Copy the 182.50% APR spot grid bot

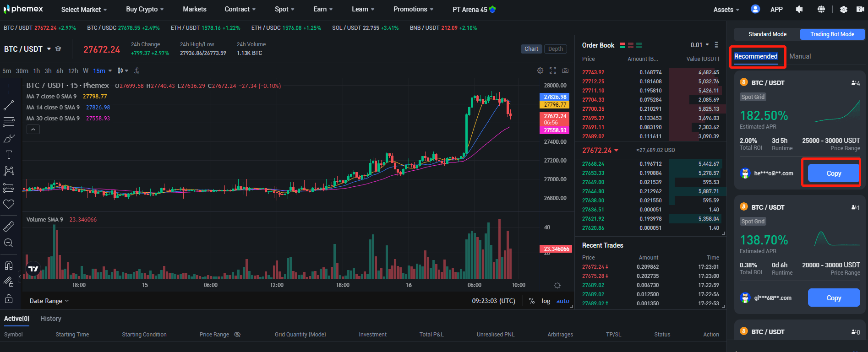click(x=834, y=173)
